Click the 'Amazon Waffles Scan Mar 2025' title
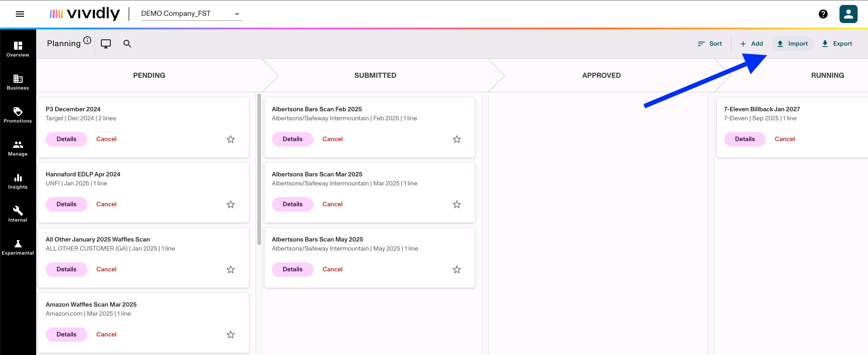The width and height of the screenshot is (868, 355). coord(91,305)
